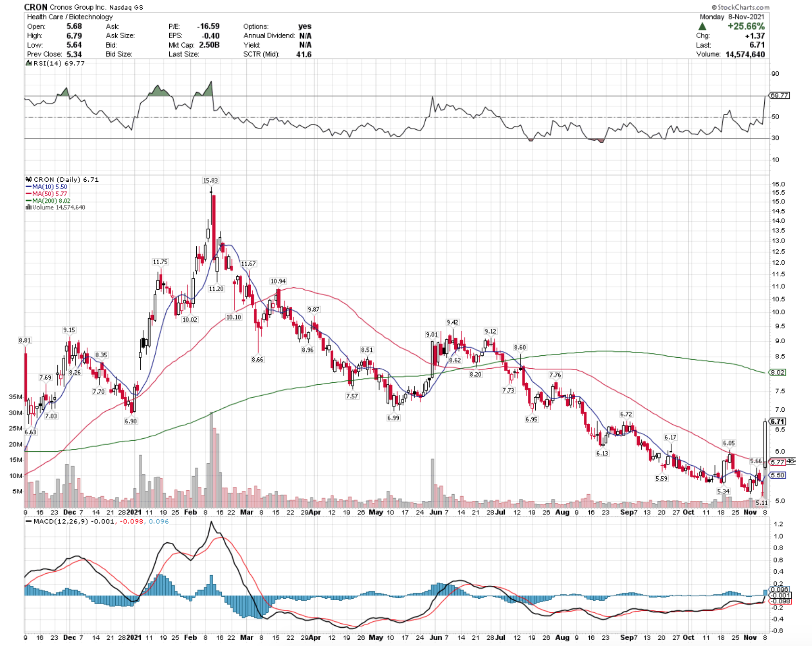Viewport: 812px width, 646px height.
Task: Click the 69.77 RSI value tag on the right axis
Action: click(779, 95)
